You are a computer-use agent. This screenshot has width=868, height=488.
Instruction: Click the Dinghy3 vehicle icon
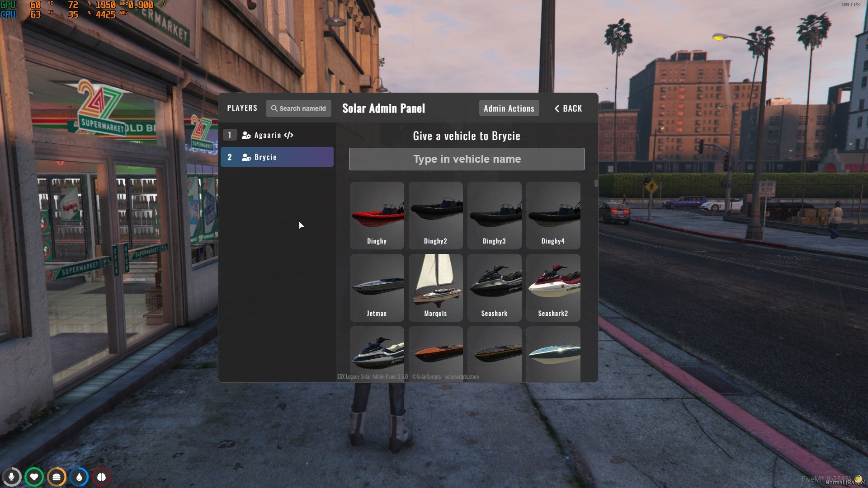tap(495, 215)
